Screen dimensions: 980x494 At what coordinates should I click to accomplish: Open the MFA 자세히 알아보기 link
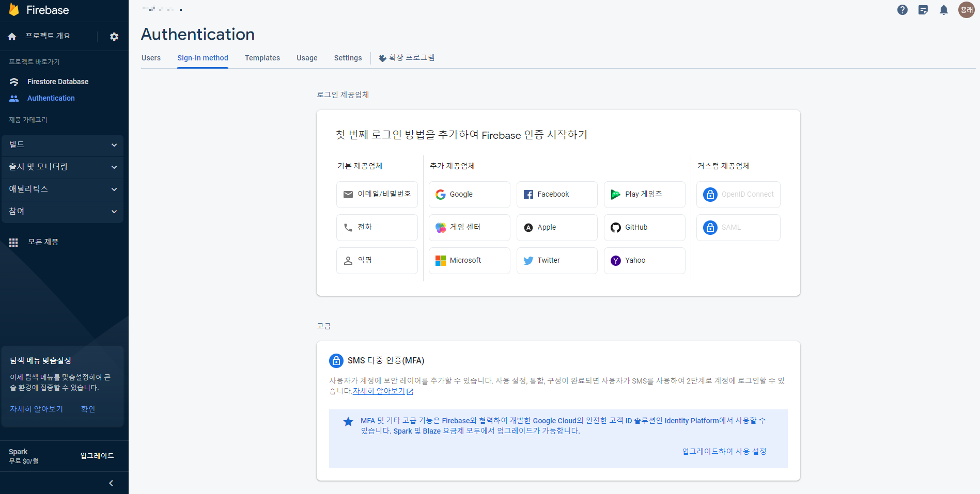coord(379,391)
